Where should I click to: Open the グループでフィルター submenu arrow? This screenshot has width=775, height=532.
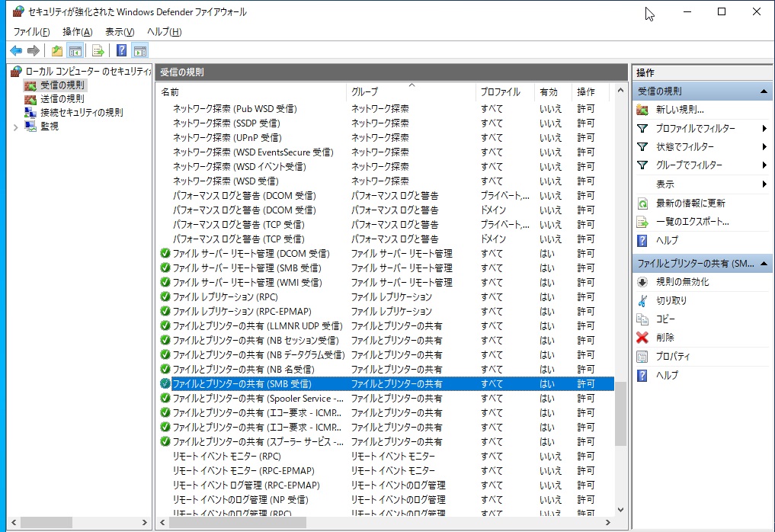click(764, 165)
